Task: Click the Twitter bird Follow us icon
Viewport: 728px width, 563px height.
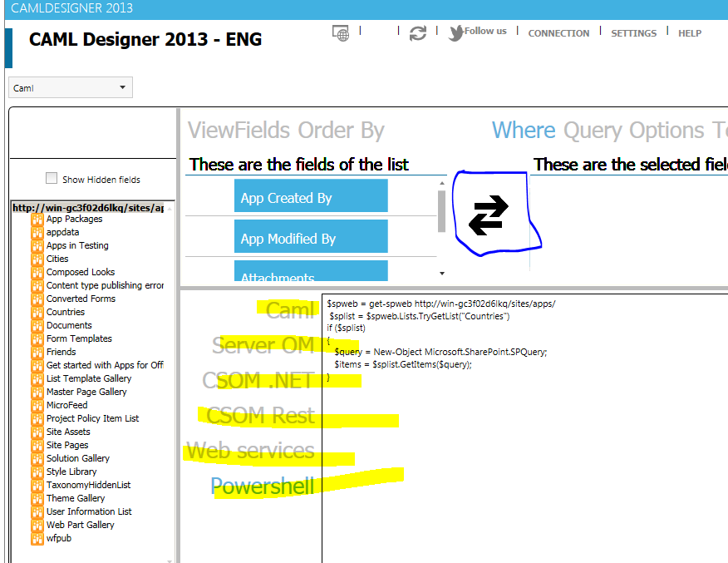Action: pos(455,32)
